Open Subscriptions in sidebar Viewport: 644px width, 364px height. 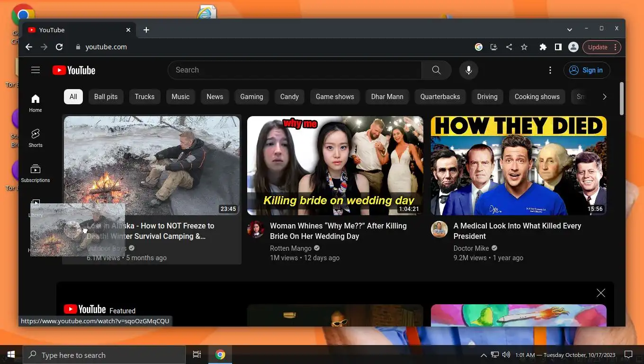[36, 173]
